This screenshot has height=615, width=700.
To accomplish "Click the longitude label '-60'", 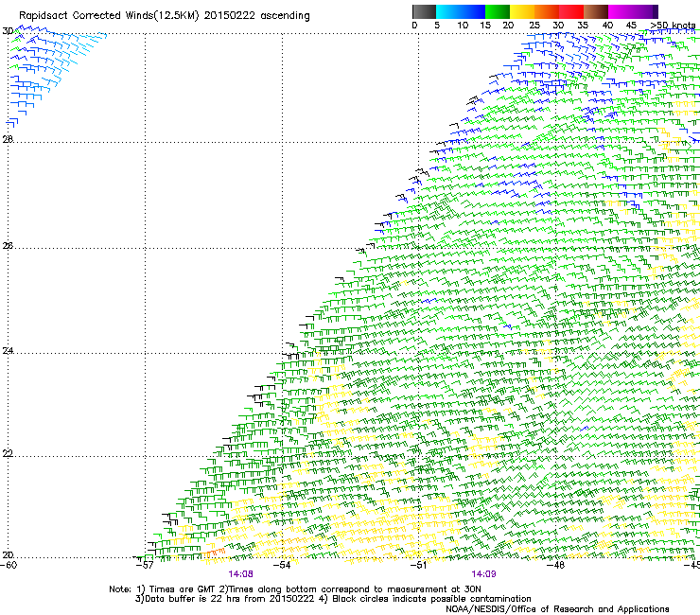I will click(x=8, y=565).
